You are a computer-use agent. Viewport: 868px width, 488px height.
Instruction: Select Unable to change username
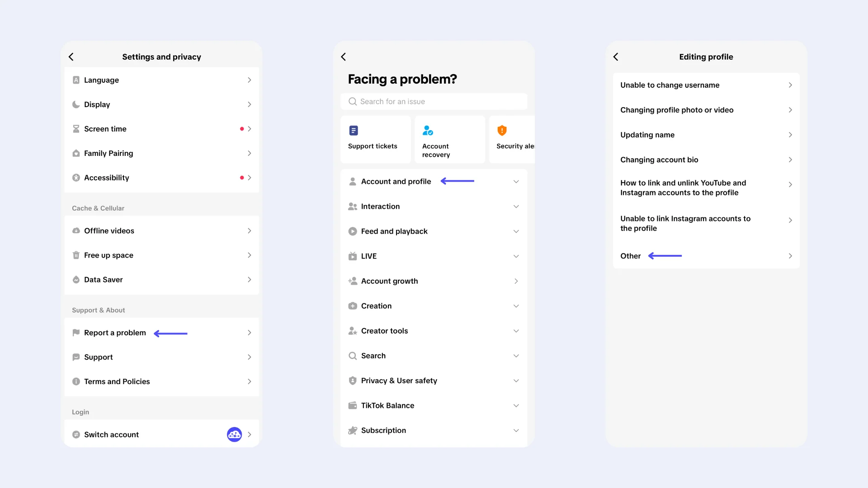[706, 85]
